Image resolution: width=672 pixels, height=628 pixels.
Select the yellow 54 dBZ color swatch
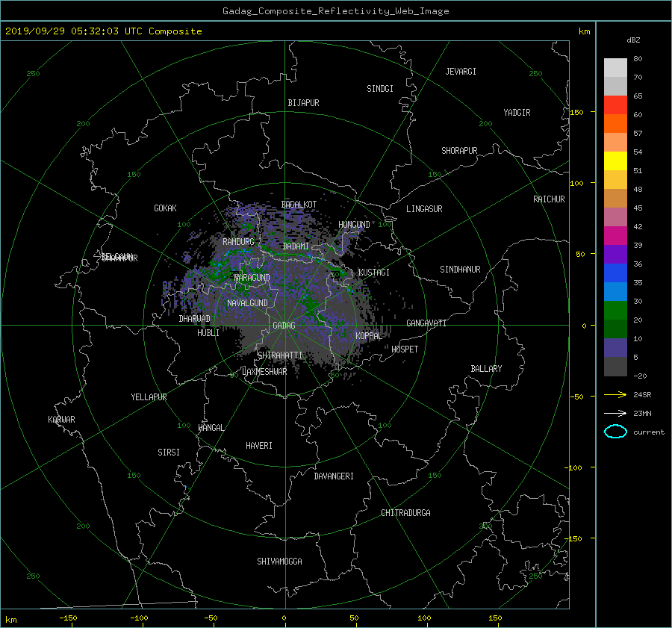point(615,161)
